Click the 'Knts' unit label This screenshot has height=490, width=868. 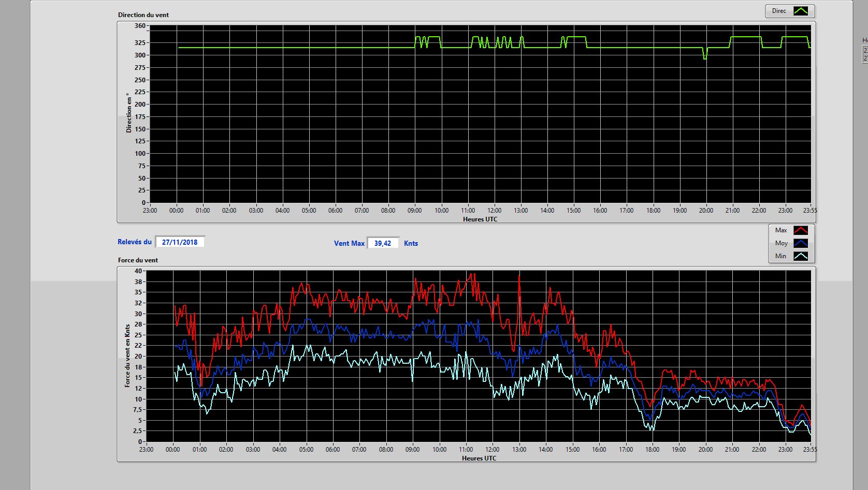(411, 243)
